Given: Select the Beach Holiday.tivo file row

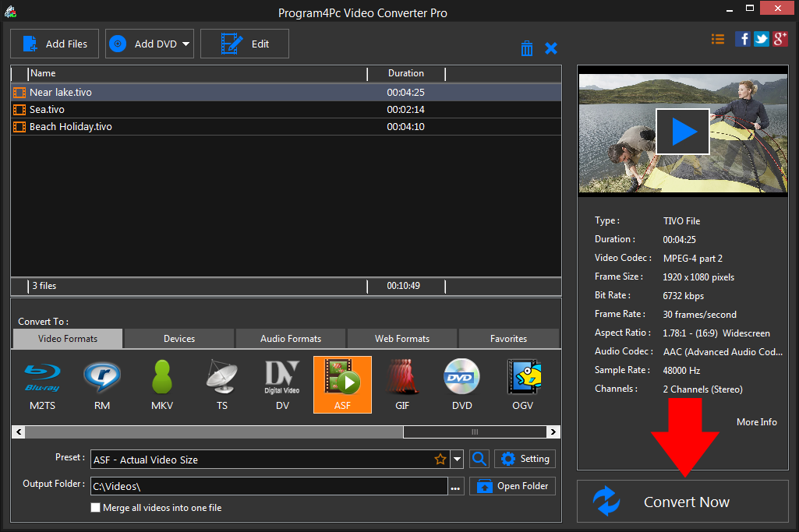Looking at the screenshot, I should pos(286,127).
